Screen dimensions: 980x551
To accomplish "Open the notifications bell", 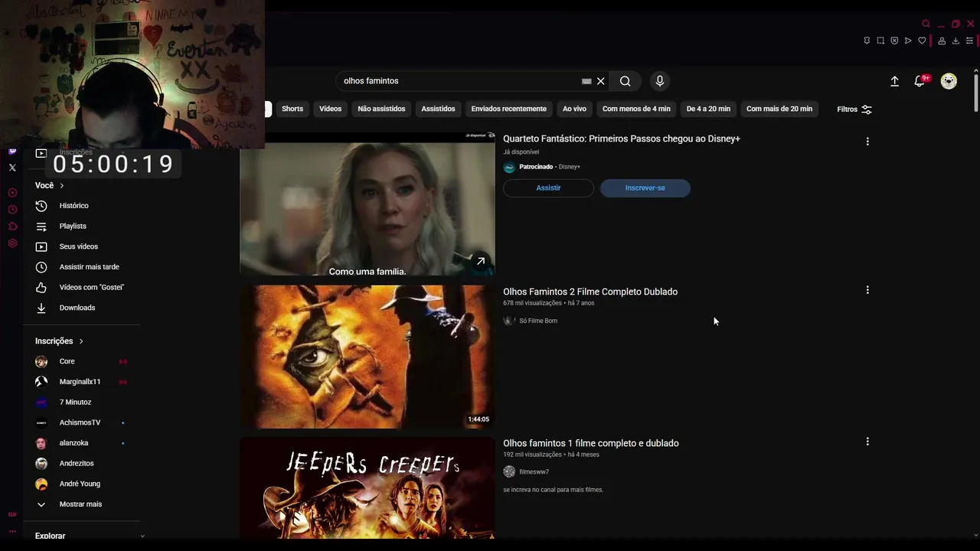I will [x=920, y=81].
